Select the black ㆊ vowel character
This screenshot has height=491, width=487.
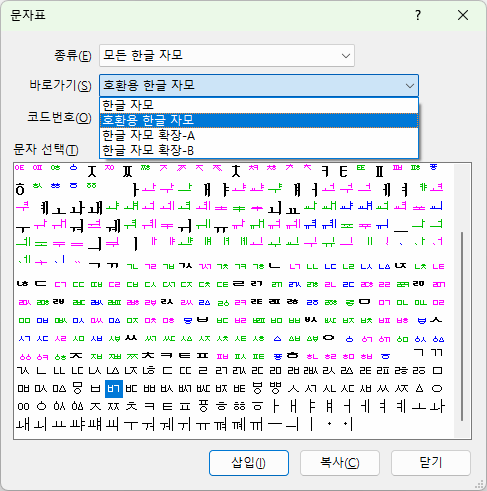pos(221,425)
